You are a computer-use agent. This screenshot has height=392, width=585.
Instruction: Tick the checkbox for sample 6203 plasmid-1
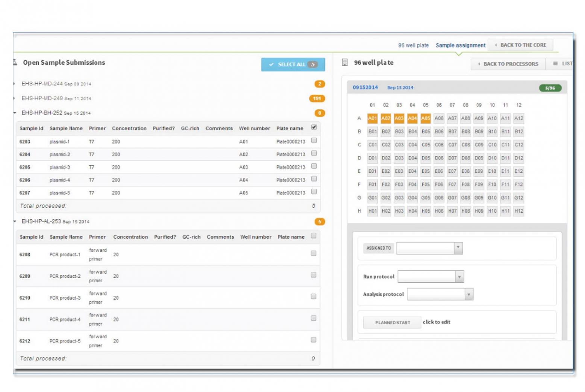coord(314,141)
